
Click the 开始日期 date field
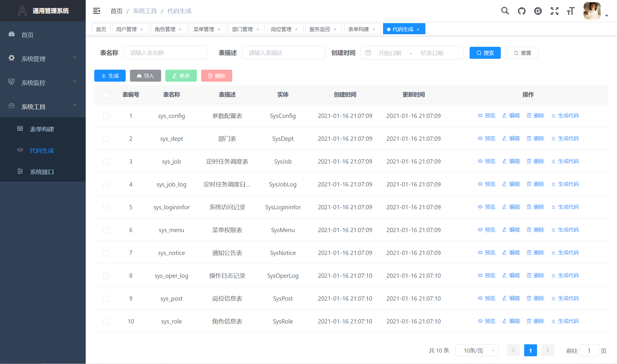coord(390,53)
